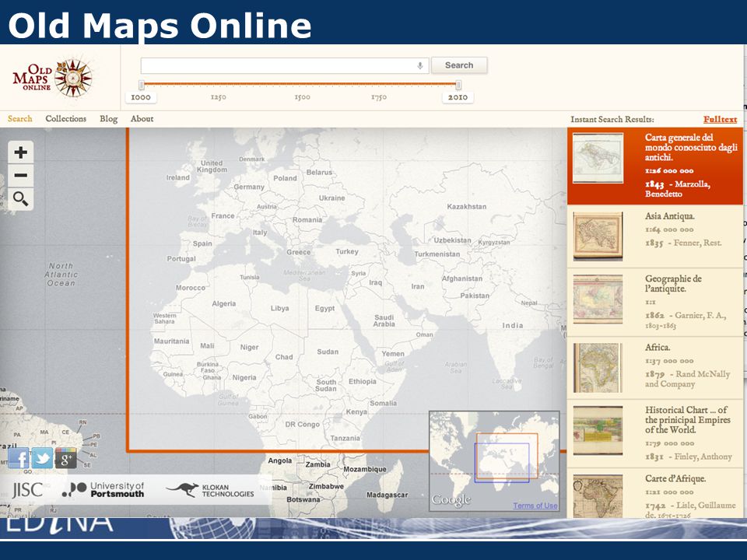Click Saudi Arabia label on map
The width and height of the screenshot is (747, 560).
coord(384,320)
